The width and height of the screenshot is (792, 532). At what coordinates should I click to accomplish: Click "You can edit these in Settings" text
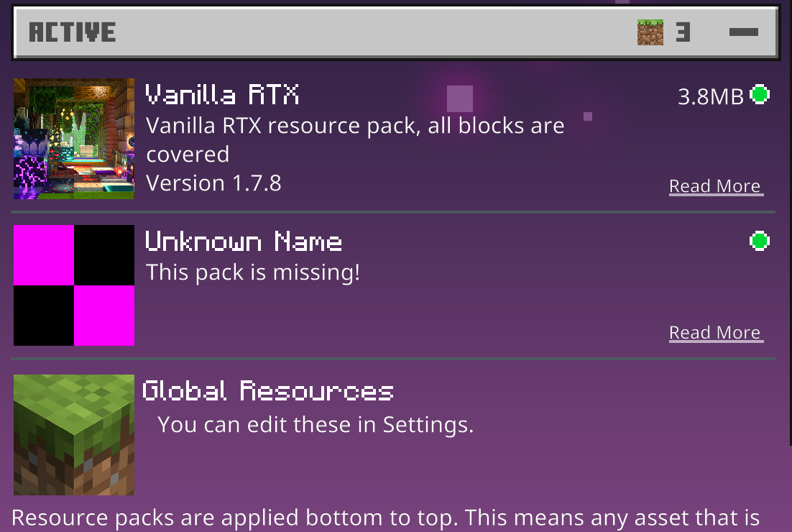(x=315, y=425)
